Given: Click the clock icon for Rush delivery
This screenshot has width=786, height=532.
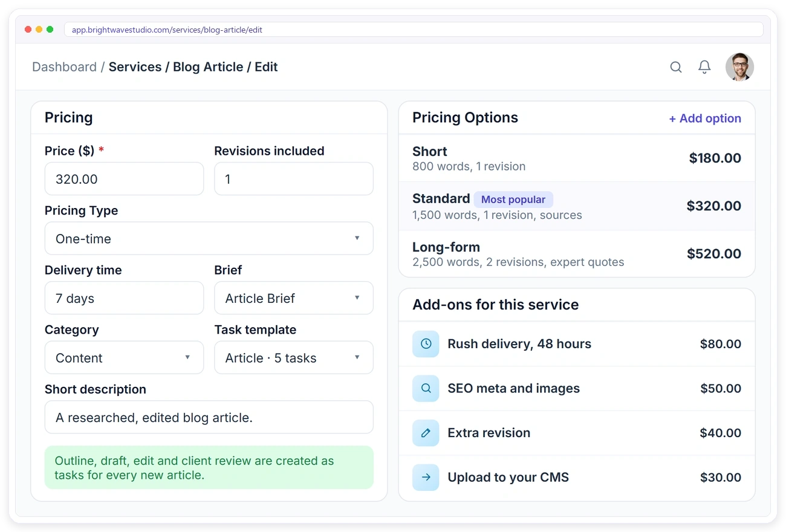Looking at the screenshot, I should tap(426, 344).
